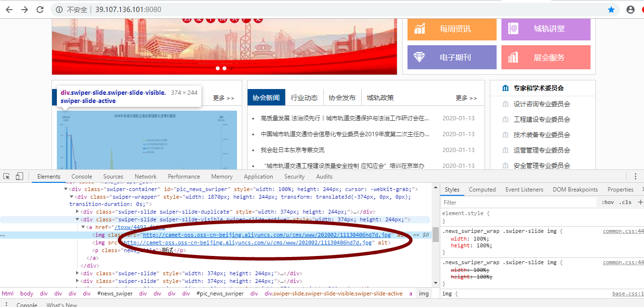Viewport: 644px width, 307px height.
Task: Collapse the swiper-container div node
Action: tap(66, 190)
